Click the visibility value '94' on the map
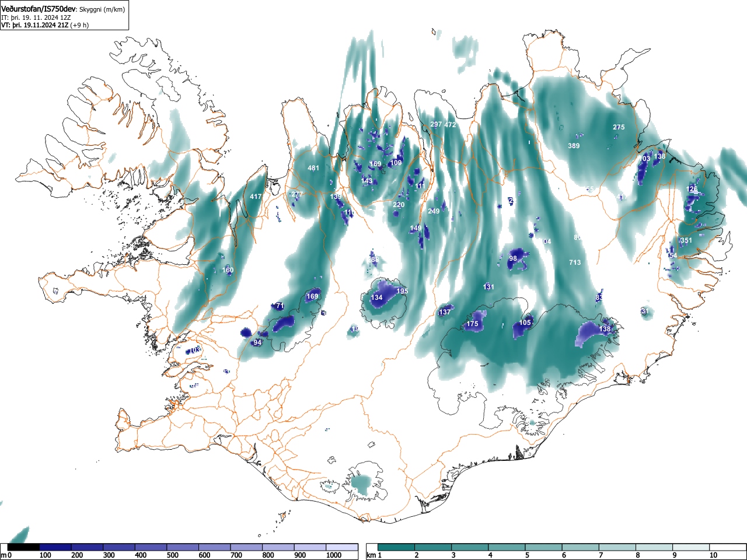 tap(257, 342)
